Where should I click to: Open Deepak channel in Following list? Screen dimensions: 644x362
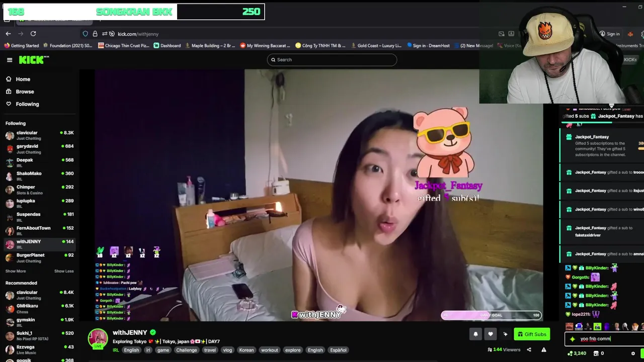(39, 162)
